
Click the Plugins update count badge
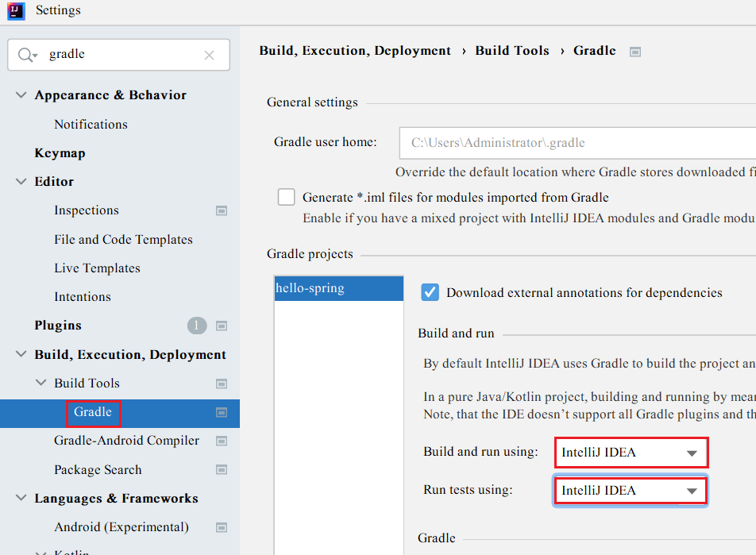(x=197, y=326)
